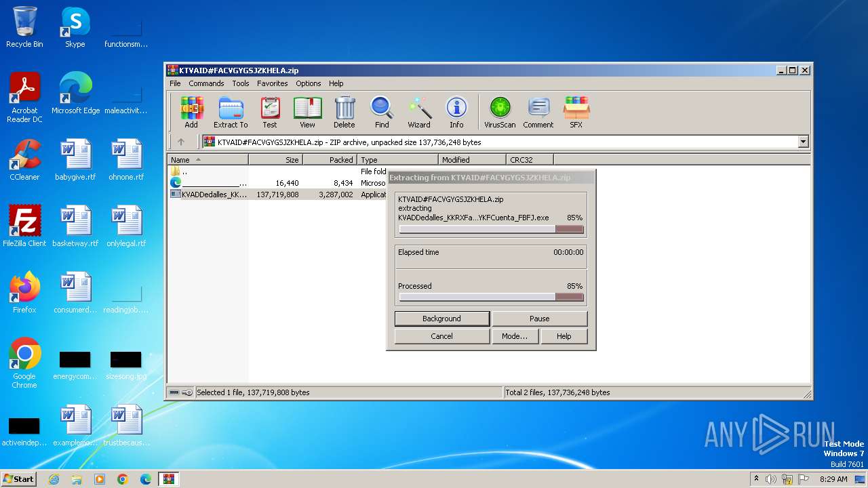Run VirusScan from the toolbar
Viewport: 868px width, 488px height.
click(x=500, y=112)
